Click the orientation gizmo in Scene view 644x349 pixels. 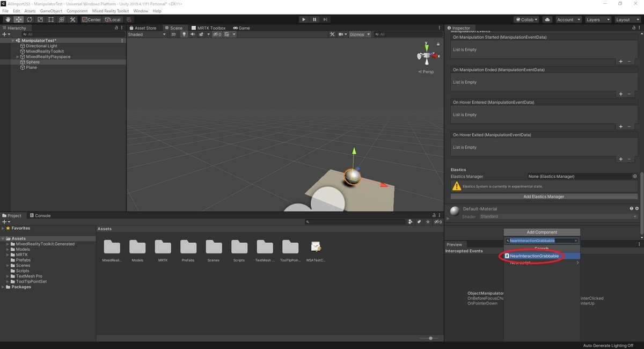coord(427,56)
